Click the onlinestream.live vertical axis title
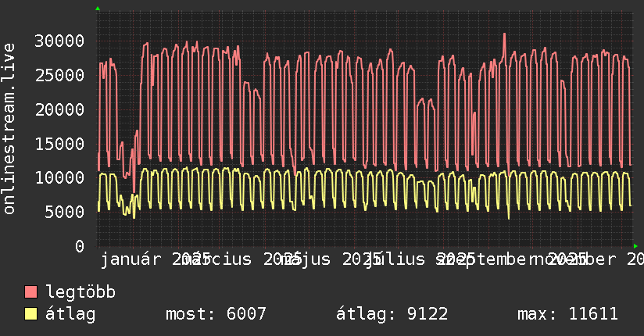The image size is (644, 336). coord(9,129)
